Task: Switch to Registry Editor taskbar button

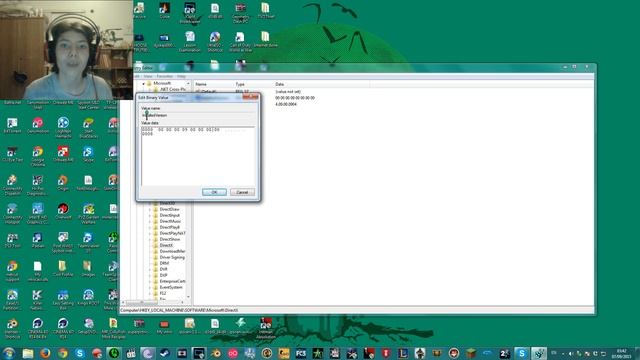Action: [538, 353]
